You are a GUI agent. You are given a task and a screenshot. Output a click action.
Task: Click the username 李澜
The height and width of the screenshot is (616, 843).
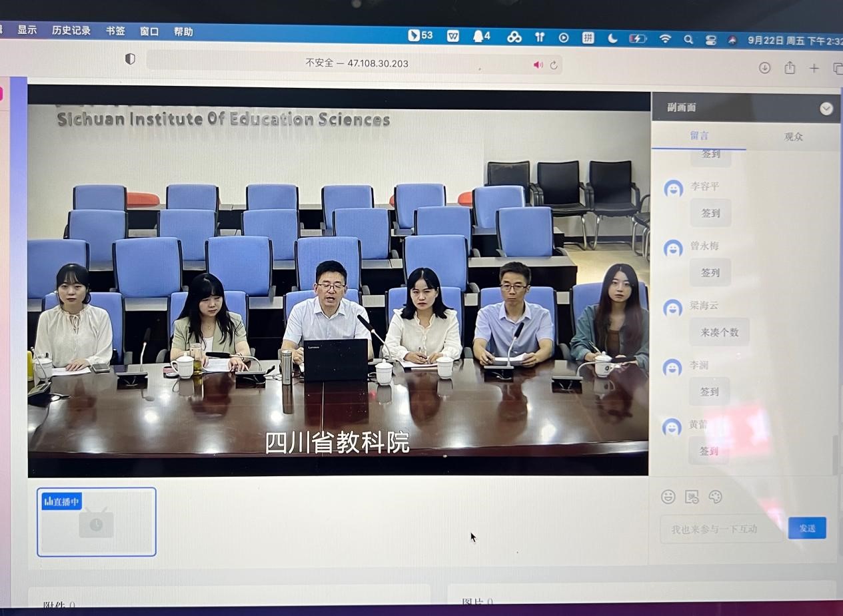coord(699,366)
